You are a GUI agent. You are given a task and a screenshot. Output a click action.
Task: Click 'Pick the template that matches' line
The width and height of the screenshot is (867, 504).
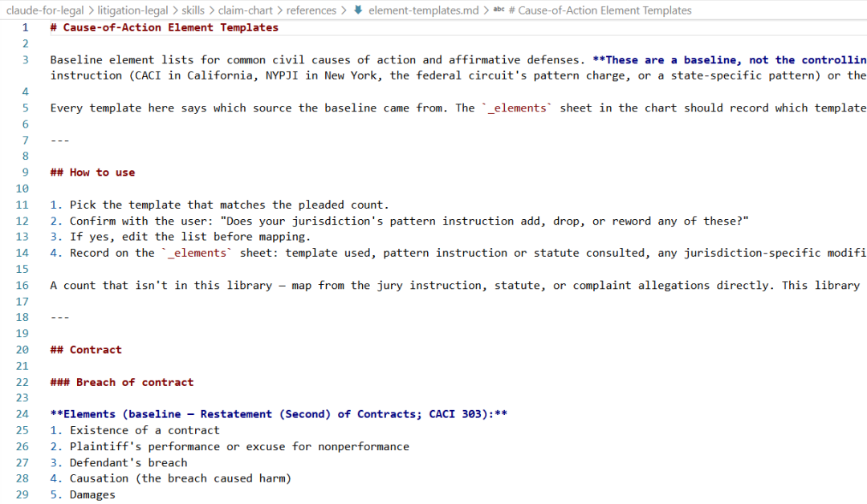click(x=219, y=205)
